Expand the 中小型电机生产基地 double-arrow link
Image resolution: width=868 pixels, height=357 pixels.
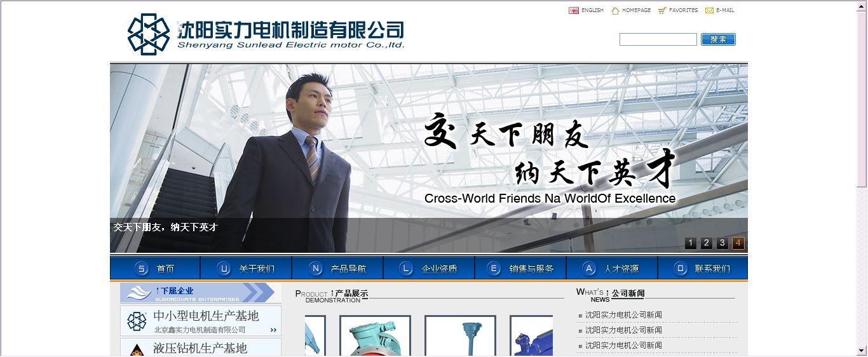(273, 330)
